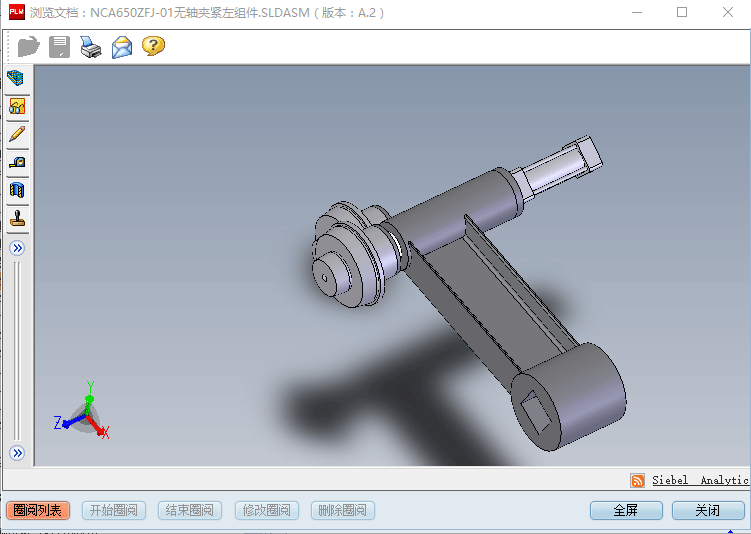The height and width of the screenshot is (534, 751).
Task: Click the XYZ axis triad indicator
Action: pos(84,413)
